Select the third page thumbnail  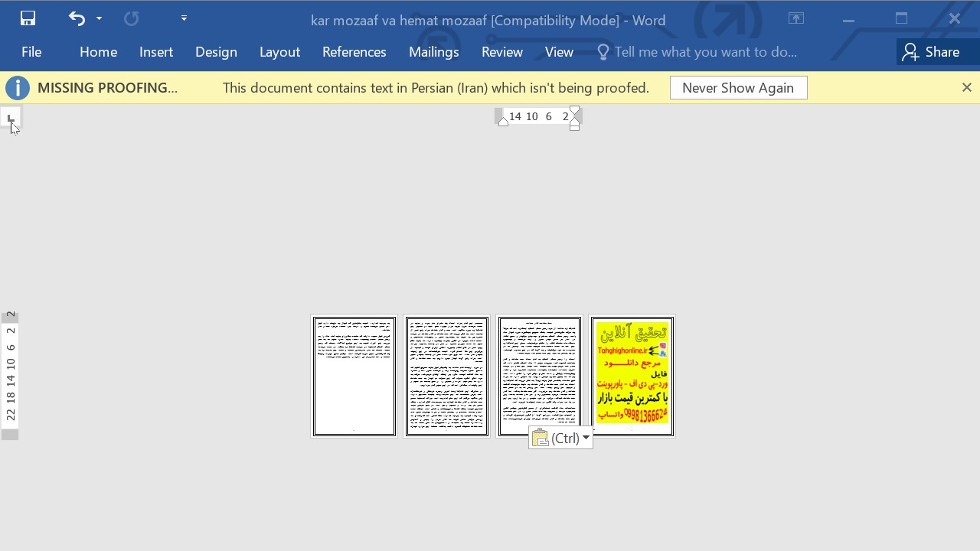tap(540, 376)
